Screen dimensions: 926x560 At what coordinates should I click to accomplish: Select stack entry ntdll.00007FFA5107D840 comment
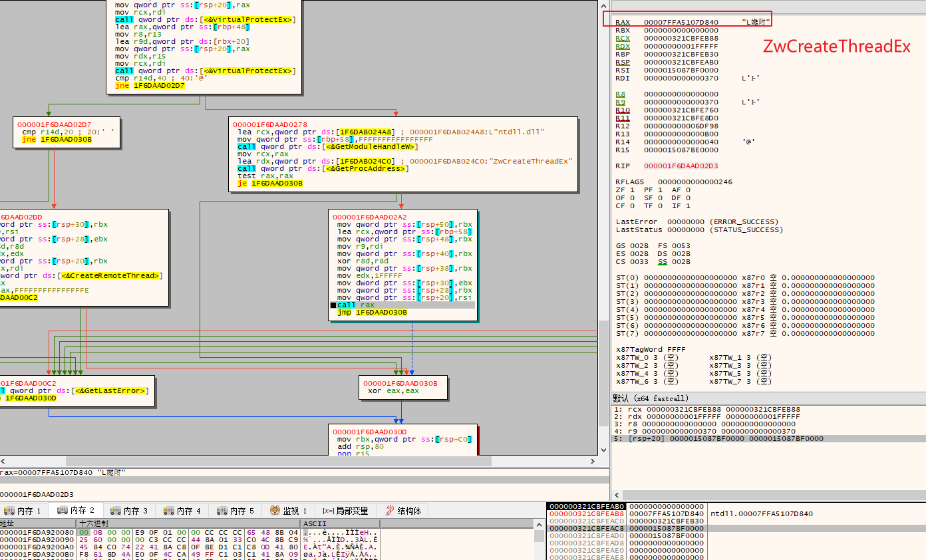pyautogui.click(x=762, y=514)
